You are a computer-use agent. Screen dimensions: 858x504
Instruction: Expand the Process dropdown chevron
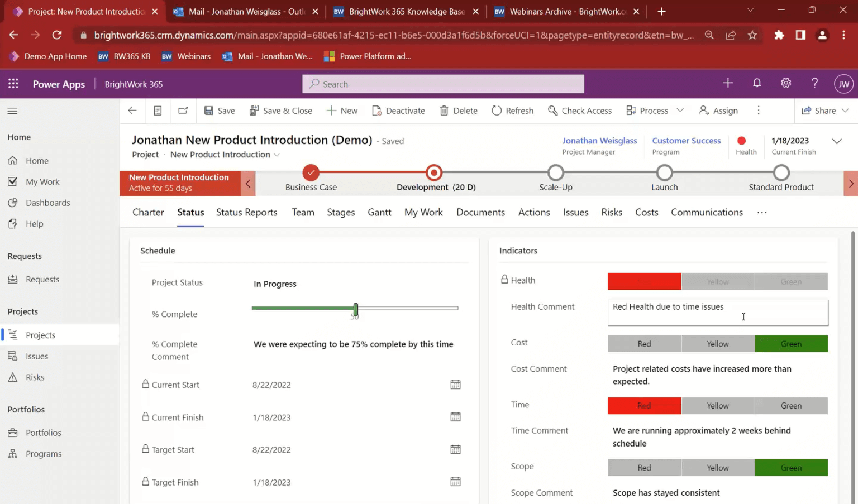680,111
